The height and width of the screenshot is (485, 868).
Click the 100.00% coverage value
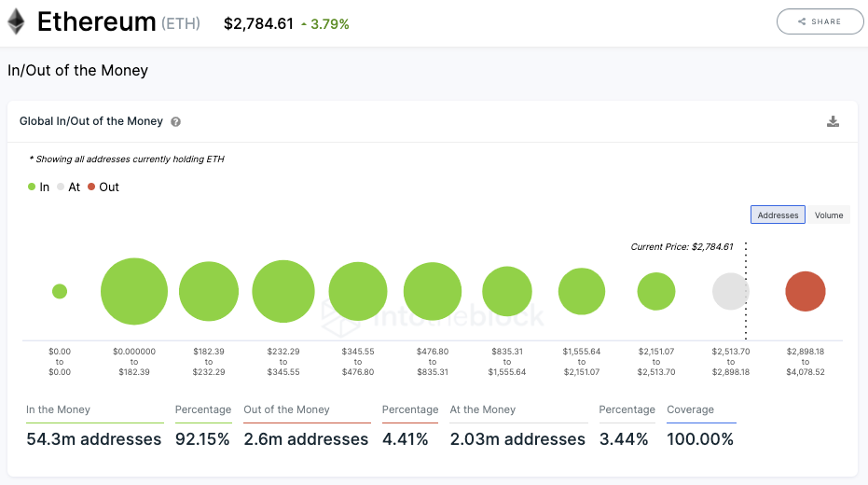pos(700,439)
